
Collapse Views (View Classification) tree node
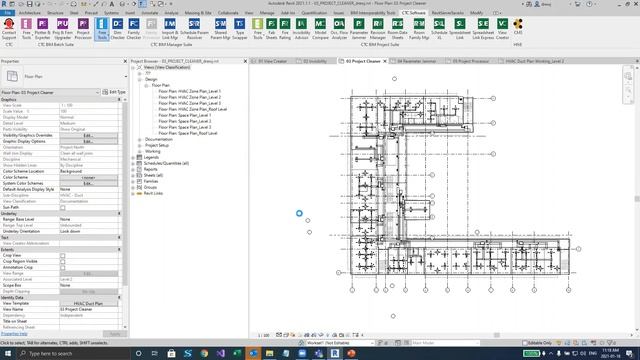[x=133, y=67]
